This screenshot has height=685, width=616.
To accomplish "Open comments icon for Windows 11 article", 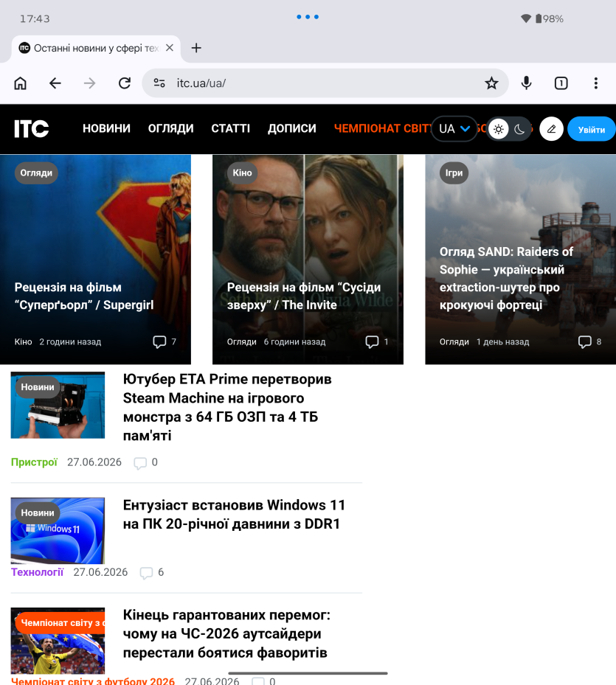I will 146,573.
